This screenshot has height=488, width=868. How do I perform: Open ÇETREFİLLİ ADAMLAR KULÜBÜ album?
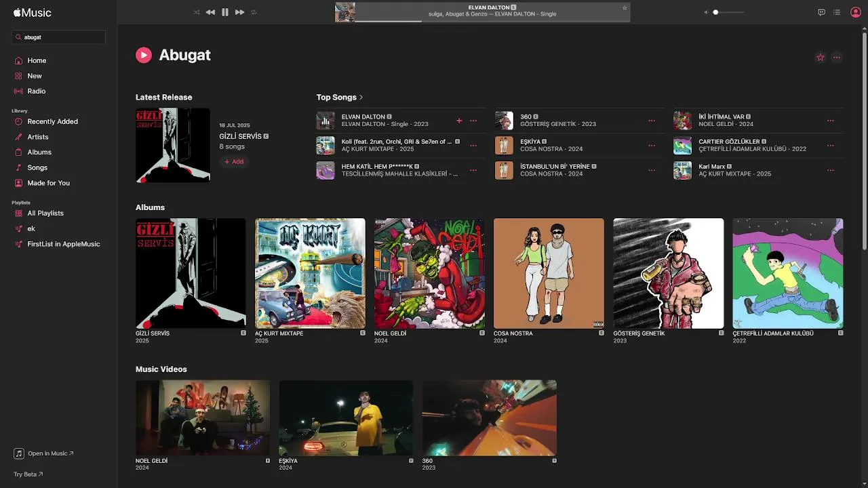788,273
